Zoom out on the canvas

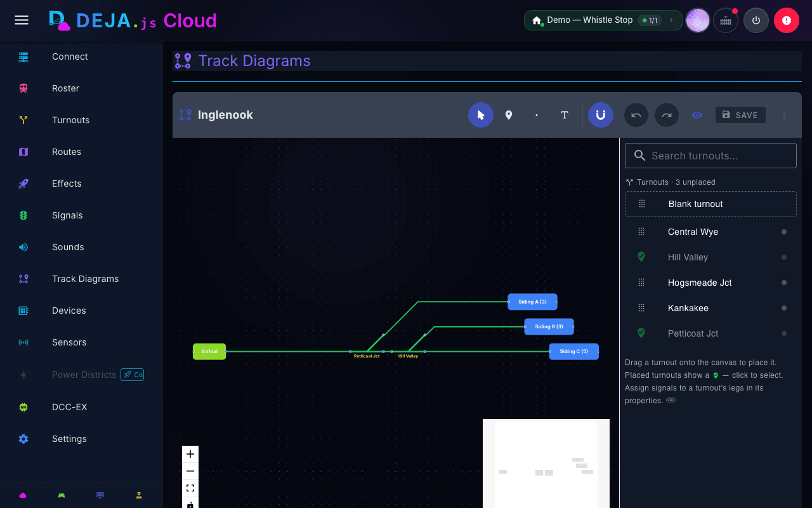tap(190, 471)
